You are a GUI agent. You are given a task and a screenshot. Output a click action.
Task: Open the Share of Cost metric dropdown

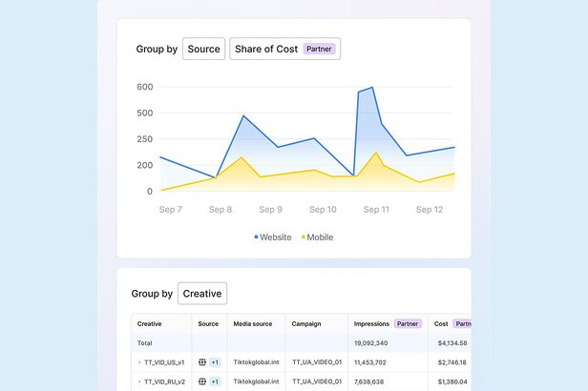coord(285,49)
